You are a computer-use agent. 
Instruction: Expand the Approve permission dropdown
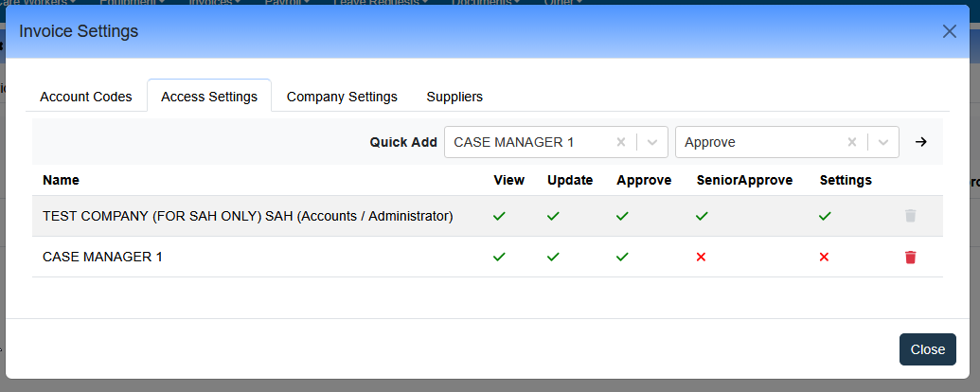pos(883,142)
